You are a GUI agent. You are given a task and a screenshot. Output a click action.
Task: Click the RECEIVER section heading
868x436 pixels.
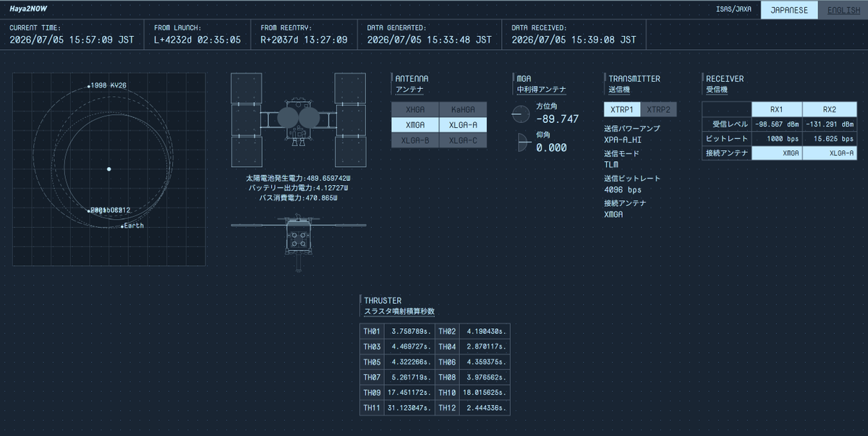[x=725, y=78]
